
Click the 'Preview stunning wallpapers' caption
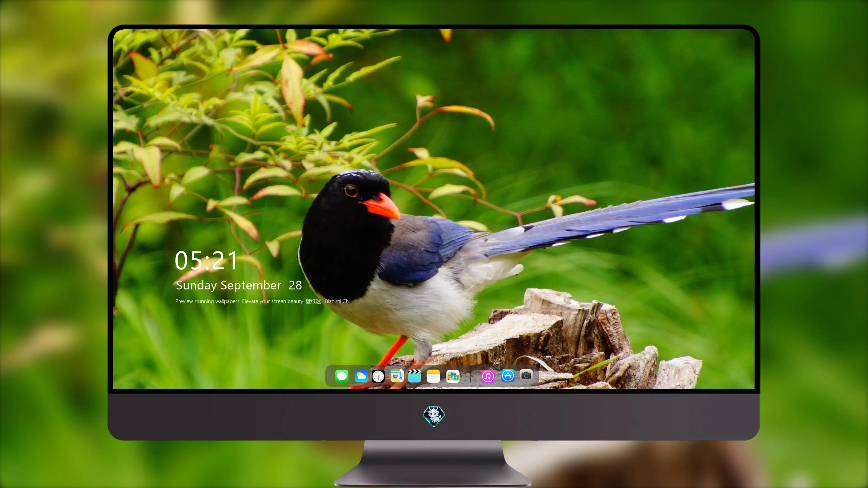point(262,301)
